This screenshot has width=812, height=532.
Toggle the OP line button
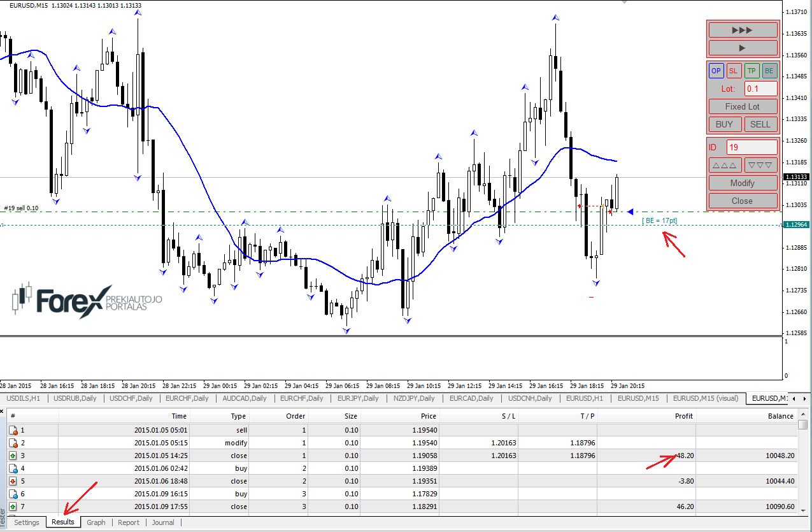716,71
